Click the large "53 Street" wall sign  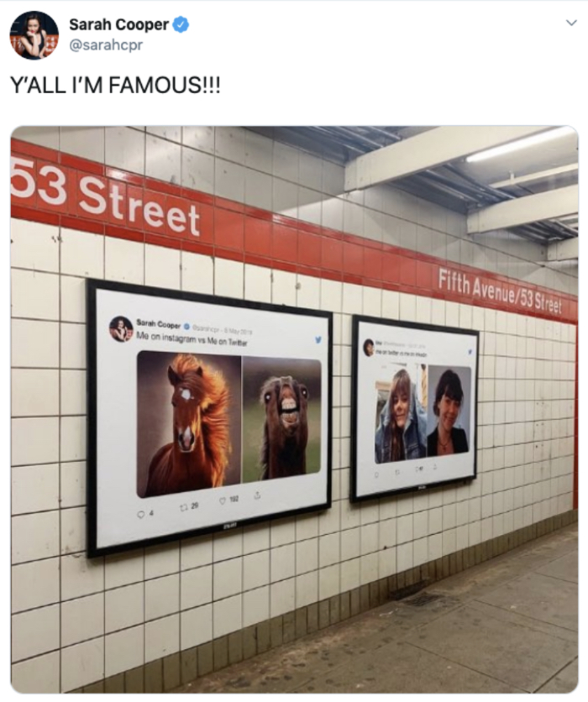tap(106, 200)
